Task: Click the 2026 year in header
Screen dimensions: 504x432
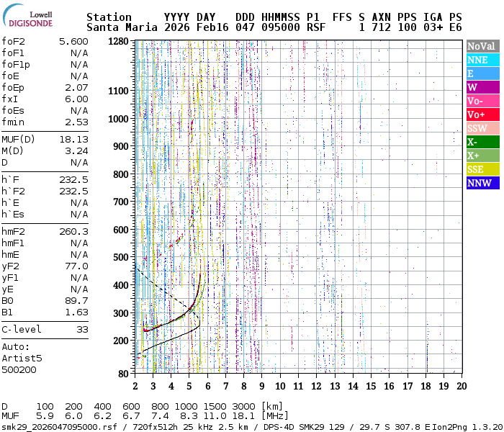Action: tap(177, 27)
